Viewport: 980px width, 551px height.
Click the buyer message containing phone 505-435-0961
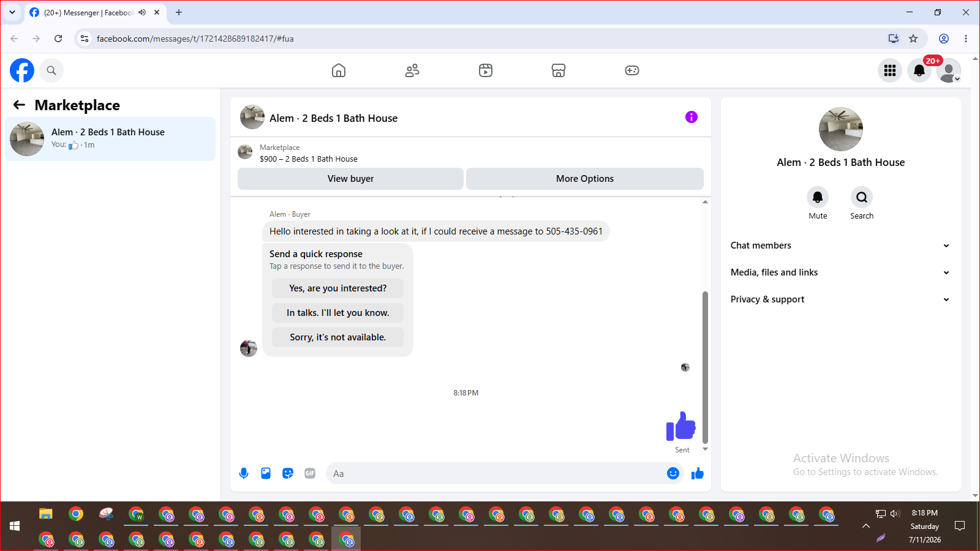(436, 231)
